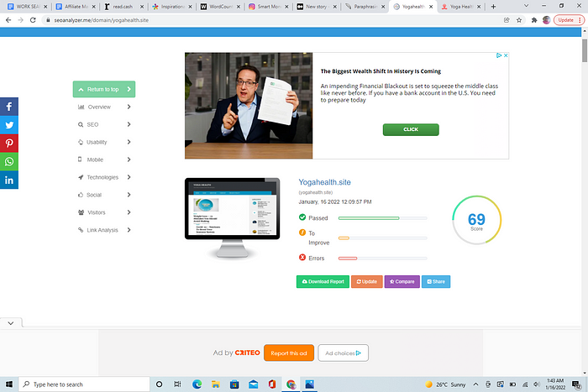Viewport: 588px width, 392px height.
Task: Click green CLICK button in ad
Action: point(411,129)
